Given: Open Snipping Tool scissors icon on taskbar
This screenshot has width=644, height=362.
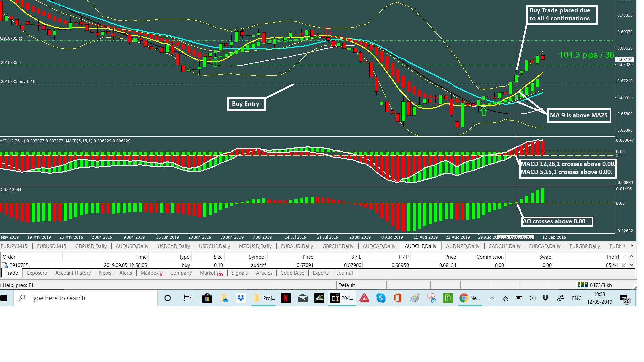Looking at the screenshot, I should (431, 298).
